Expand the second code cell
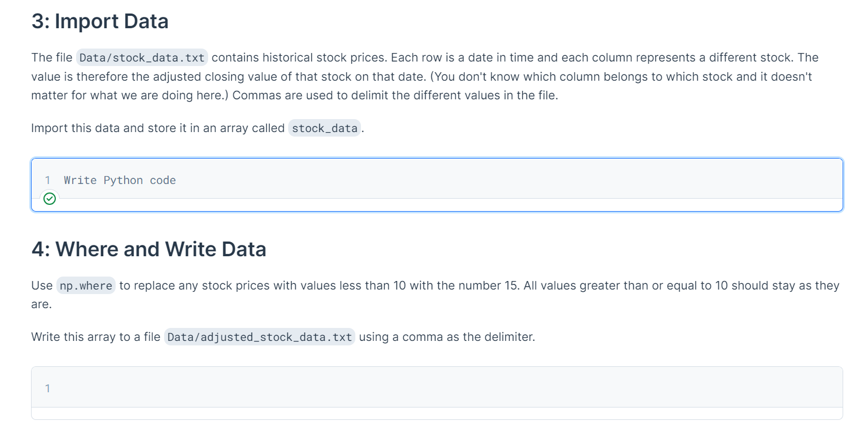 pyautogui.click(x=395, y=388)
